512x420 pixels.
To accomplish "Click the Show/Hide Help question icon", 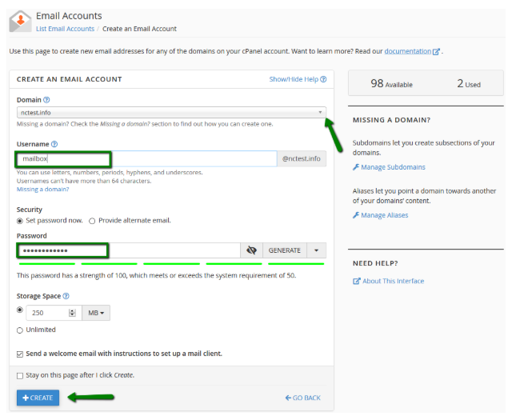I will [x=324, y=79].
